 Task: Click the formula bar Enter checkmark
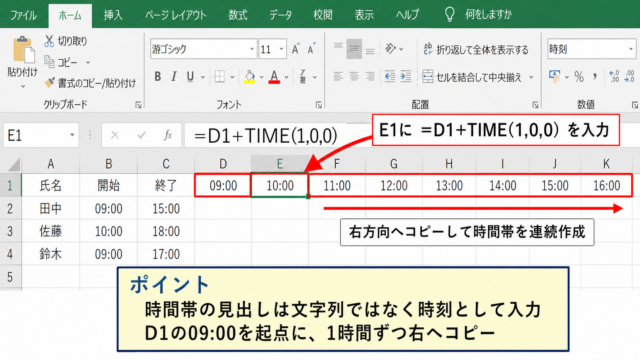pos(142,135)
